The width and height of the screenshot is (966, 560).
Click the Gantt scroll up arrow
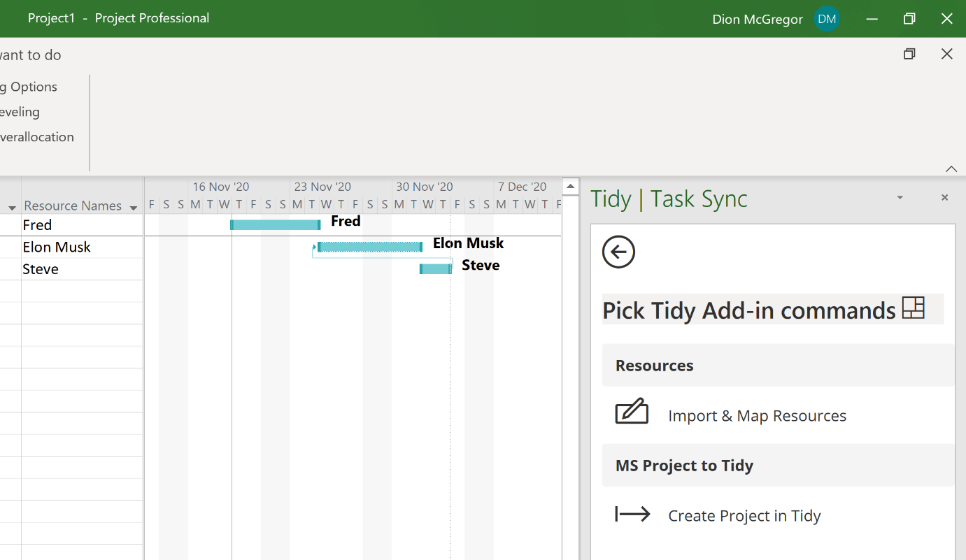[x=570, y=187]
